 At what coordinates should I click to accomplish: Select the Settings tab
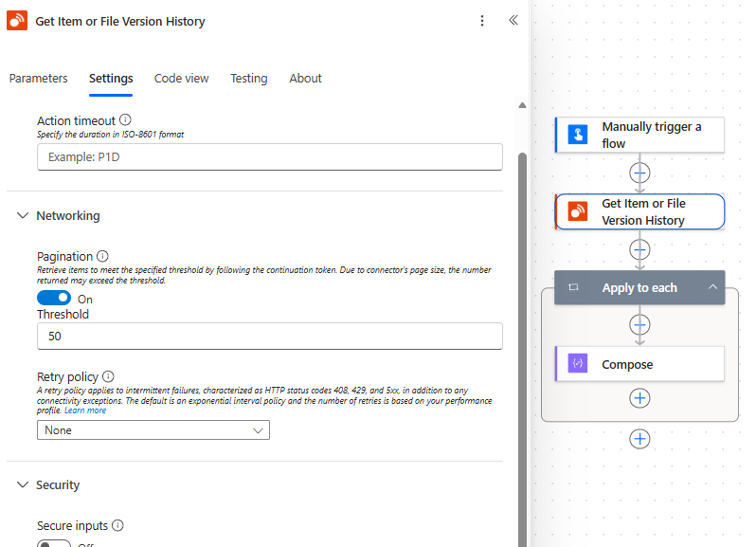coord(111,78)
